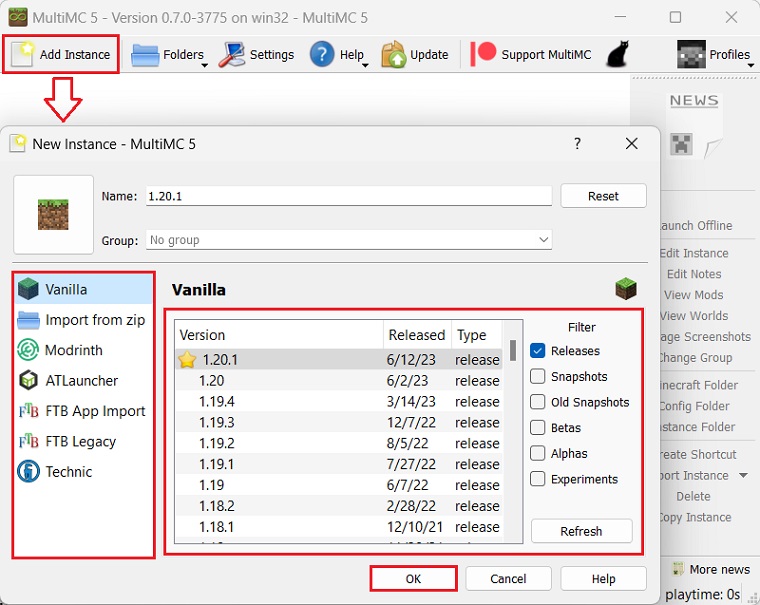Image resolution: width=760 pixels, height=605 pixels.
Task: Expand the Profiles dropdown arrow
Action: pyautogui.click(x=751, y=65)
